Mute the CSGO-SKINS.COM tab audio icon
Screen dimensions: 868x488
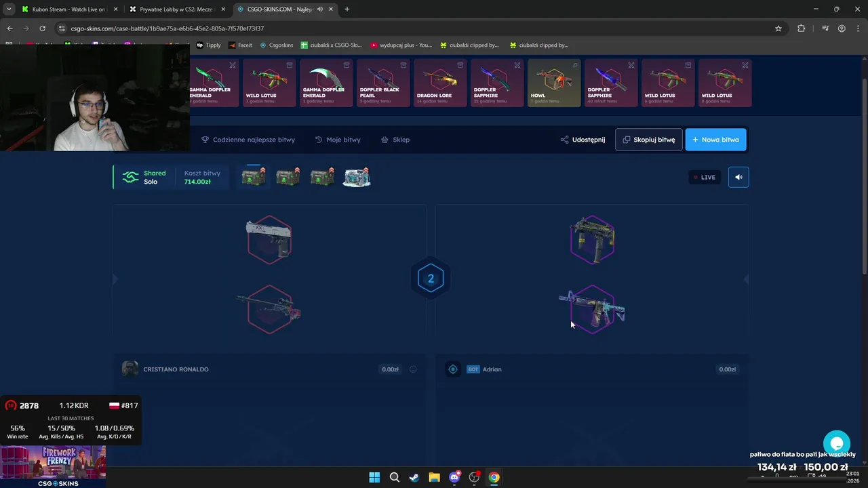tap(319, 9)
